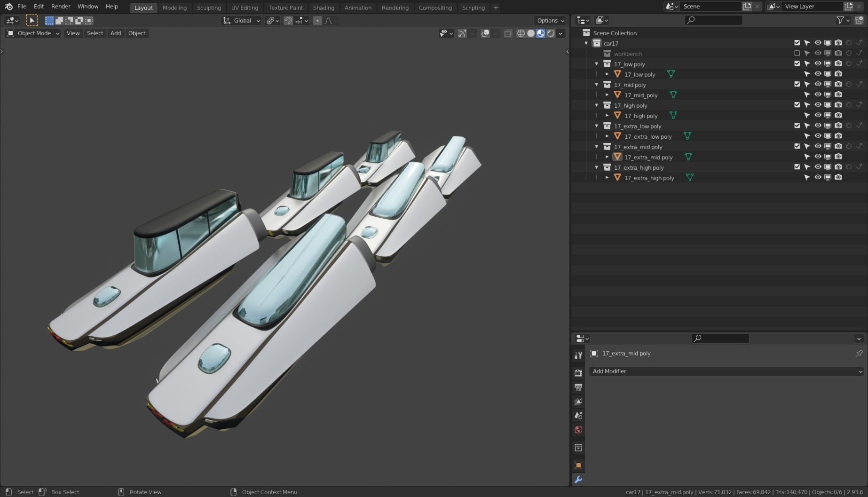868x497 pixels.
Task: Toggle viewport gizmos icon
Action: (x=462, y=33)
